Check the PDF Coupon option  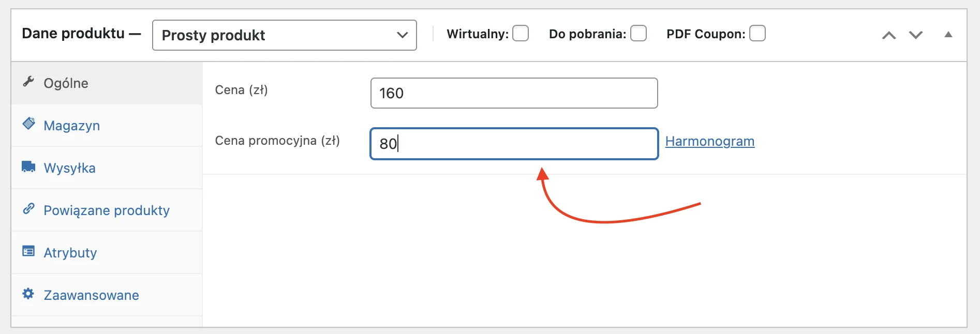click(758, 33)
